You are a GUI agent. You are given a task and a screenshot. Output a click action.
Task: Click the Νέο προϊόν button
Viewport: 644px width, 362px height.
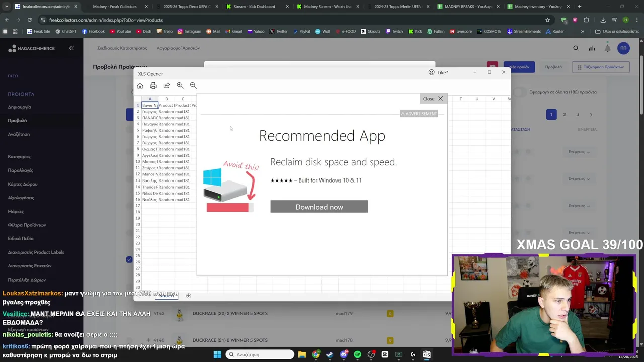(519, 67)
